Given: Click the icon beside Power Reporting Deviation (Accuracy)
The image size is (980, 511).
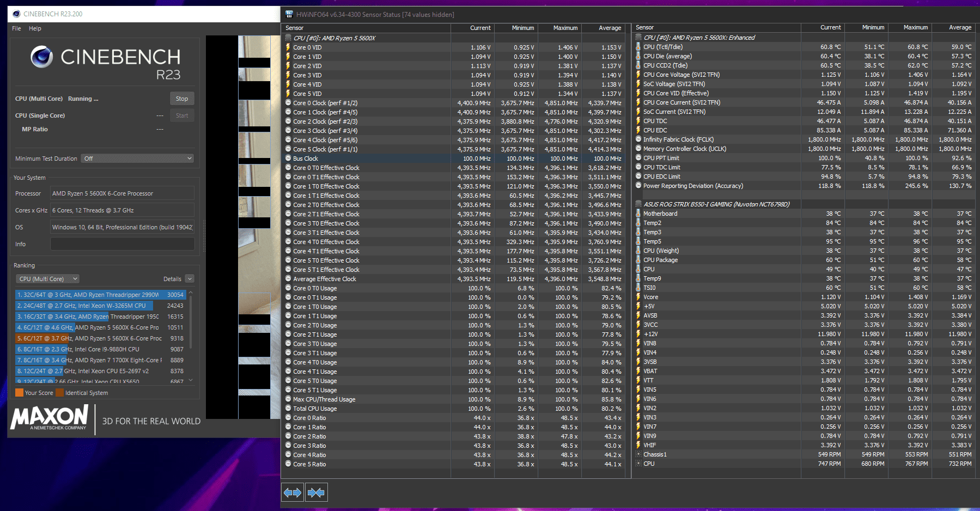Looking at the screenshot, I should tap(638, 186).
